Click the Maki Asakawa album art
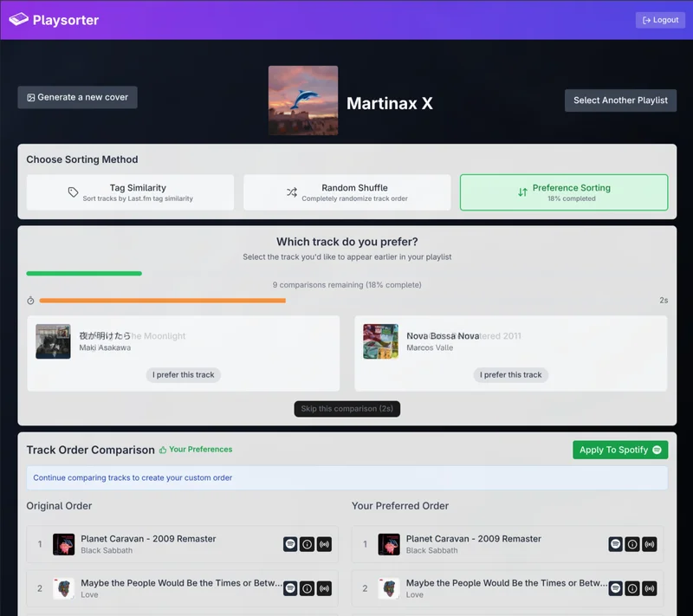The width and height of the screenshot is (693, 616). (x=53, y=341)
